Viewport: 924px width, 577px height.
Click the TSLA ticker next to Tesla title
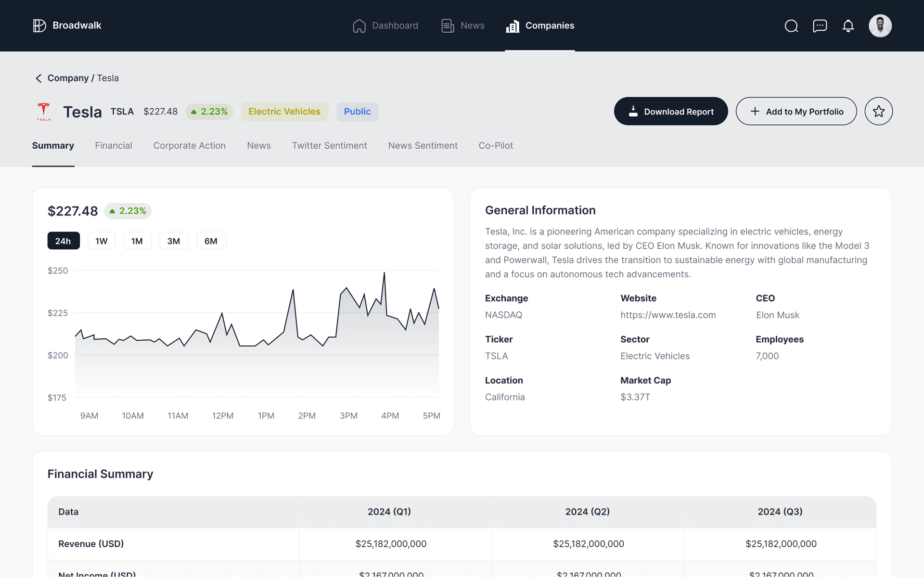(x=122, y=112)
